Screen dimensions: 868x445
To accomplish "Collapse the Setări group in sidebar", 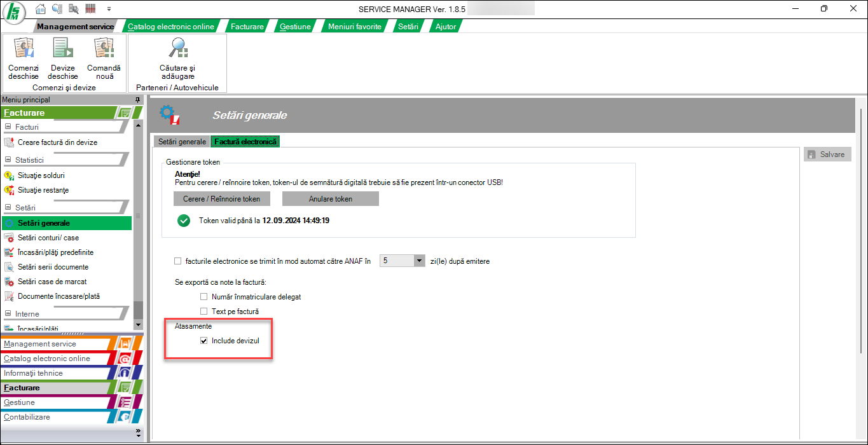I will point(8,207).
